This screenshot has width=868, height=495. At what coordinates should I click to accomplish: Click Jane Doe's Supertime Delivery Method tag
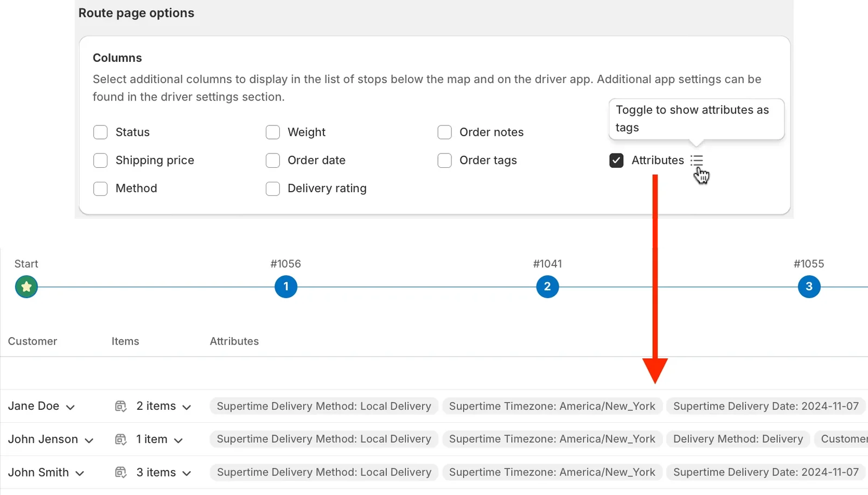point(324,406)
